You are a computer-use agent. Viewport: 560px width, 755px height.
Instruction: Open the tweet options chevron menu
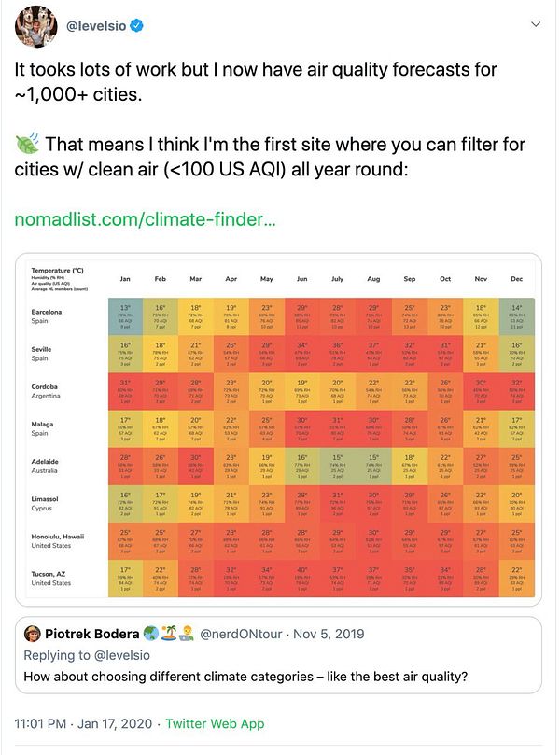[x=531, y=25]
